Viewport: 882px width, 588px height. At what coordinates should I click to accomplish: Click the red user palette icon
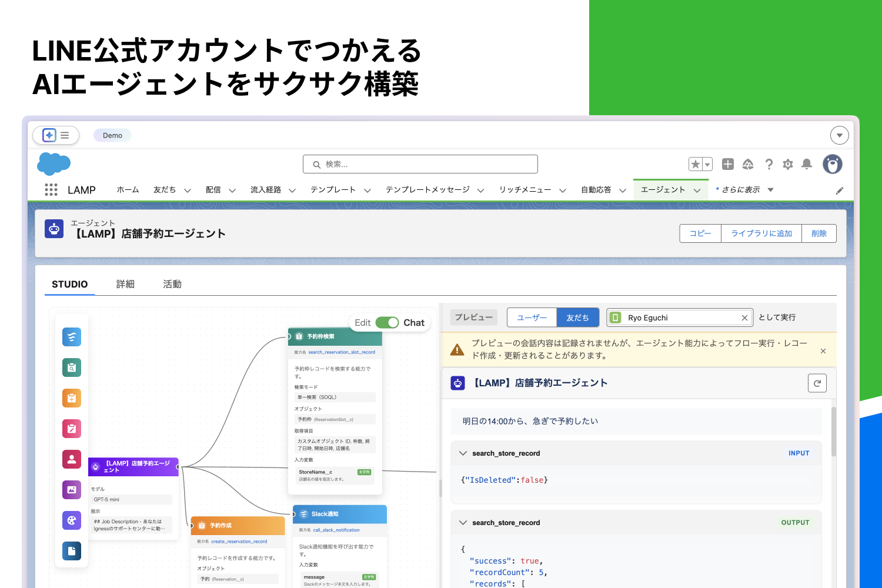point(72,459)
